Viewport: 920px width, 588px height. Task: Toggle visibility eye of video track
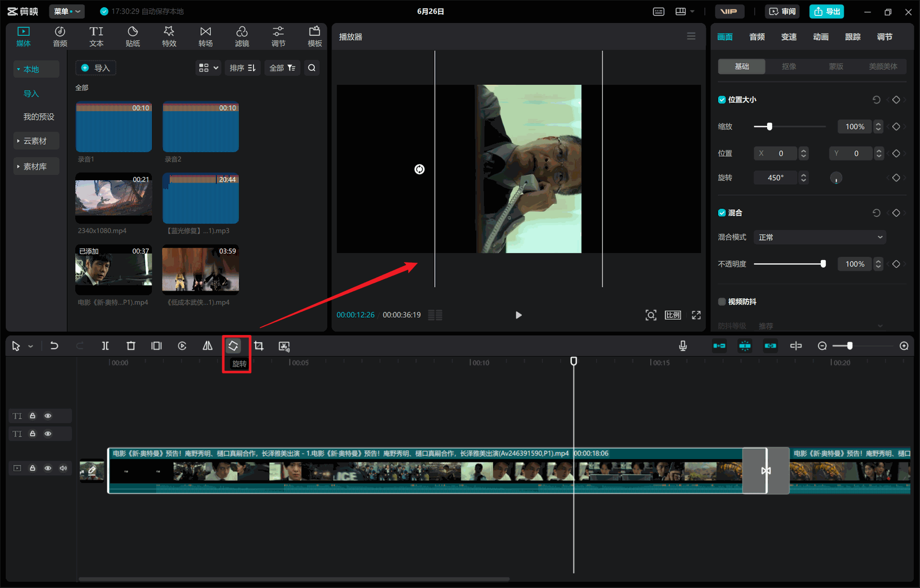click(x=48, y=468)
